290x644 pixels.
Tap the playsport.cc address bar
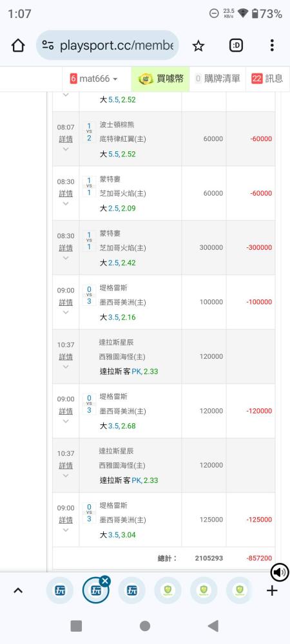click(x=108, y=46)
